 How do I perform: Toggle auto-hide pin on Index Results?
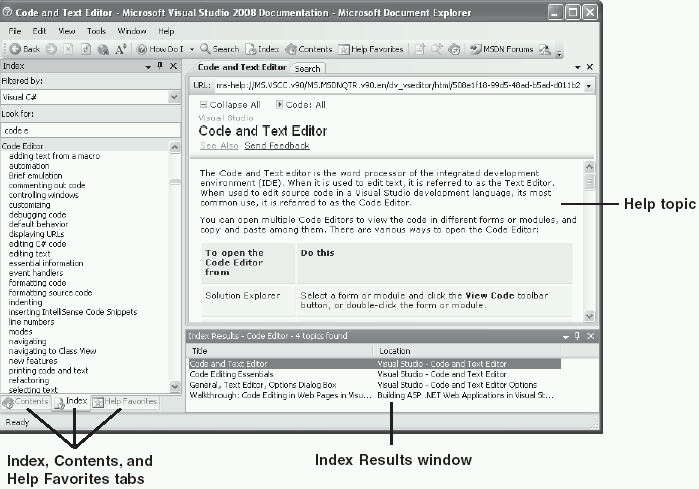click(577, 336)
